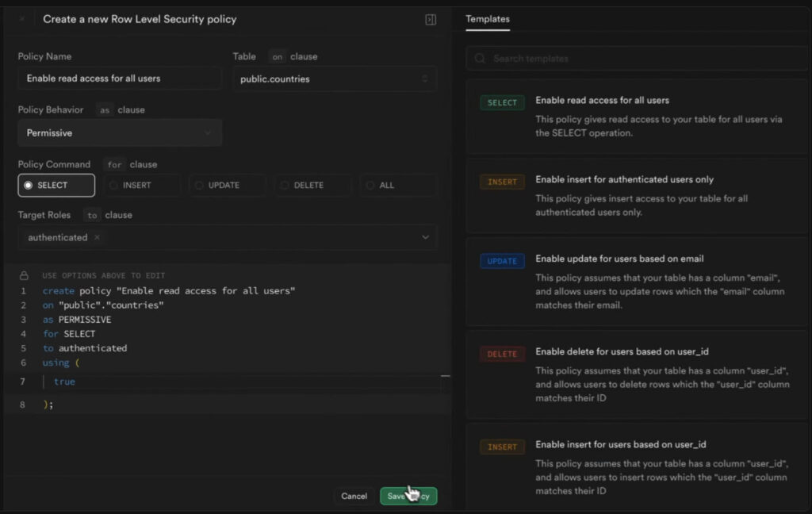Apply the Enable update for users based on email template
This screenshot has width=812, height=514.
tap(619, 259)
